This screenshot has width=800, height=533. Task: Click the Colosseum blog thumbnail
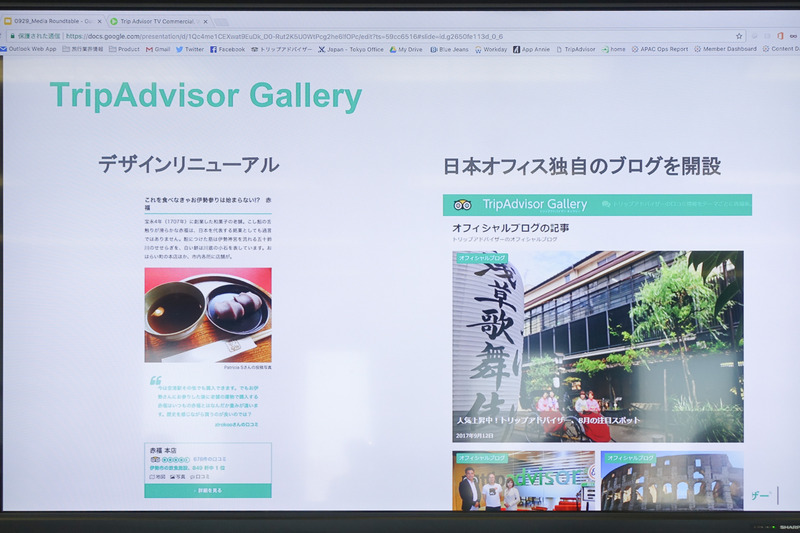(x=672, y=480)
